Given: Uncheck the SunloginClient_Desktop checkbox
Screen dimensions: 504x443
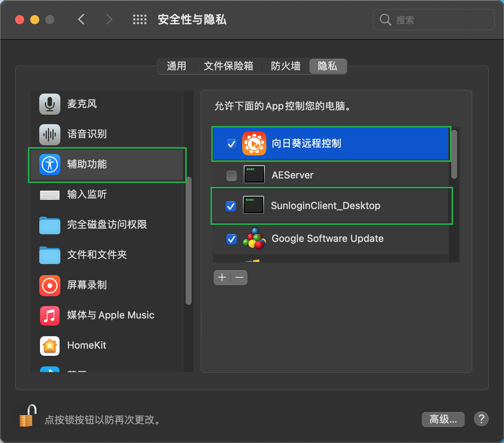Looking at the screenshot, I should pyautogui.click(x=231, y=206).
